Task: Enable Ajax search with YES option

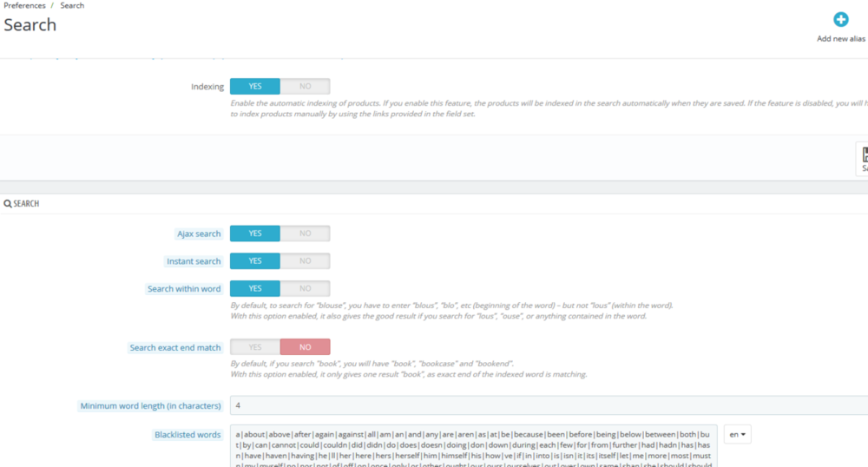Action: click(x=255, y=233)
